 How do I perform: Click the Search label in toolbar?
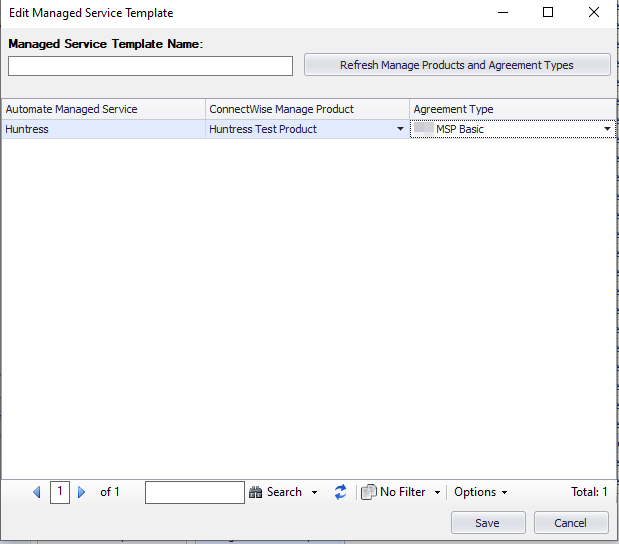point(284,492)
